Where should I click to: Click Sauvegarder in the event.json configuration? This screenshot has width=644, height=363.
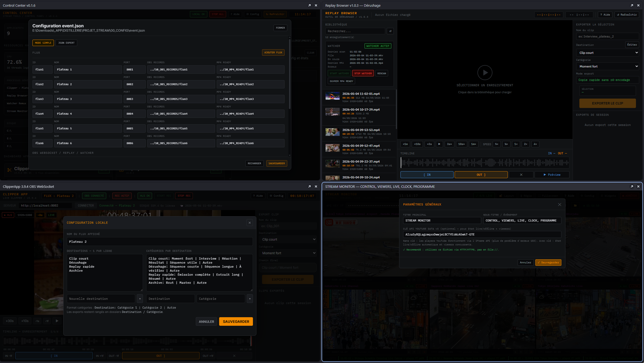(x=277, y=163)
